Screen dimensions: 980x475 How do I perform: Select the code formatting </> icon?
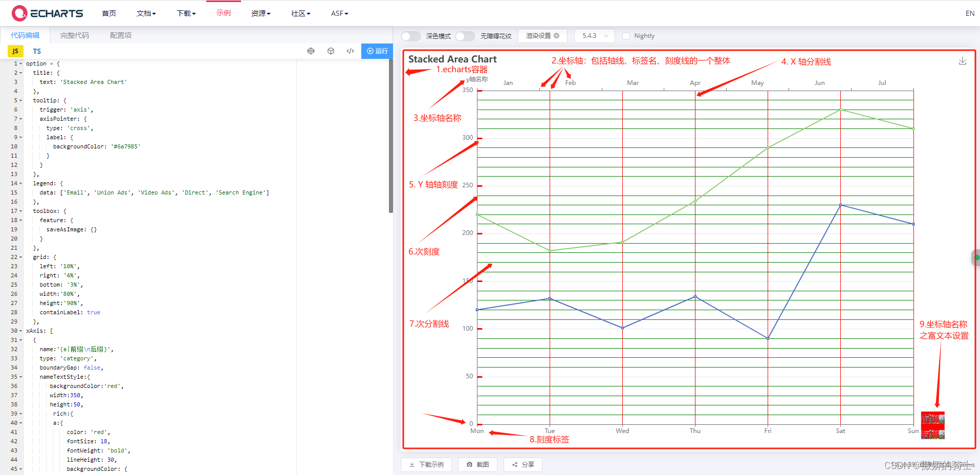[x=350, y=51]
